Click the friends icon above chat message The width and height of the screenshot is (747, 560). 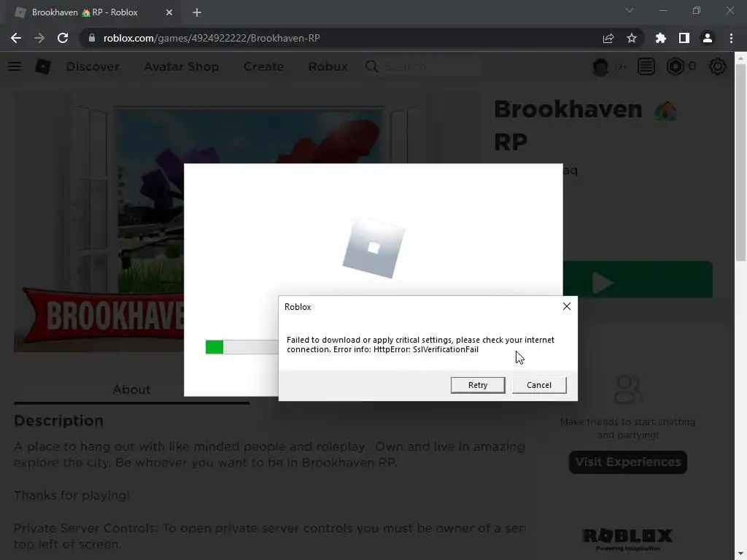click(x=628, y=389)
